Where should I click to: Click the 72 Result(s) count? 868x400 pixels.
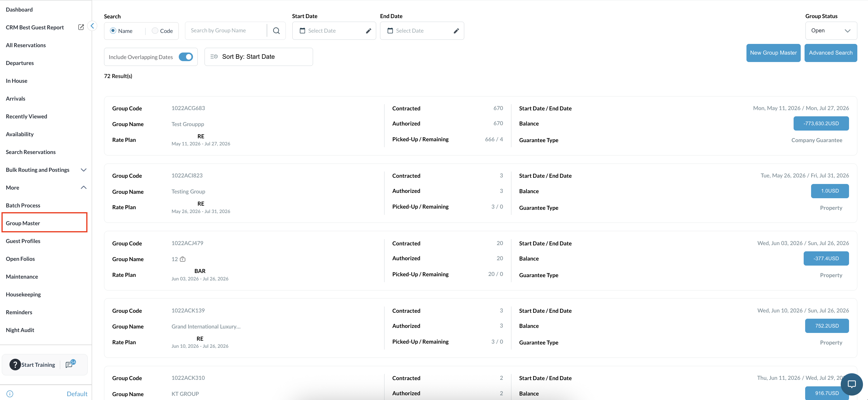click(118, 76)
